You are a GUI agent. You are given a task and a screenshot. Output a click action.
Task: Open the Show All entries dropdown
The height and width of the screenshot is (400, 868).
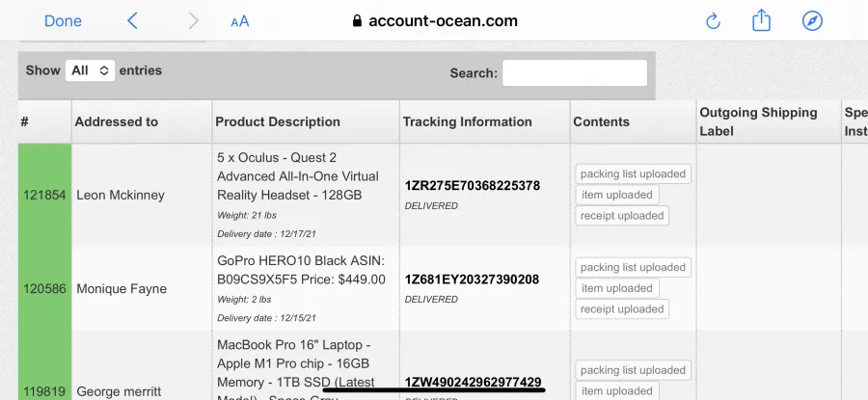91,70
